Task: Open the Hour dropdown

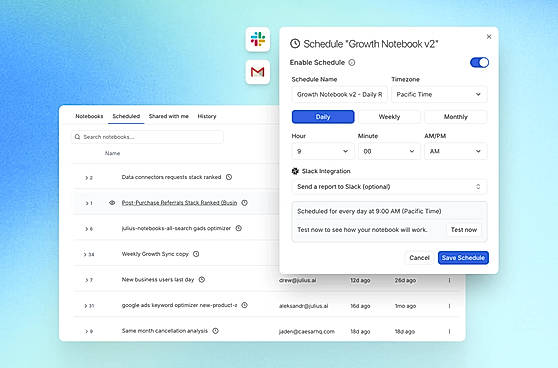Action: pos(323,151)
